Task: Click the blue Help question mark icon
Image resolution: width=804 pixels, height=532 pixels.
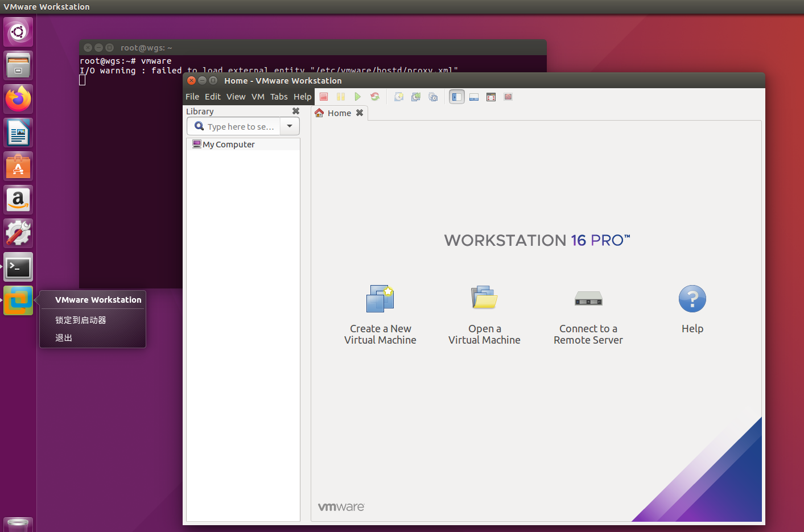Action: (692, 299)
